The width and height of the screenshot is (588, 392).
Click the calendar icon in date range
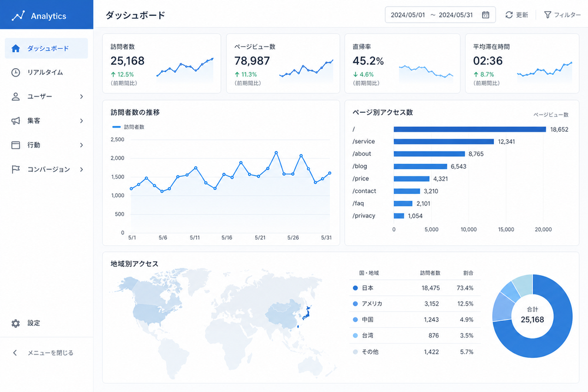485,15
